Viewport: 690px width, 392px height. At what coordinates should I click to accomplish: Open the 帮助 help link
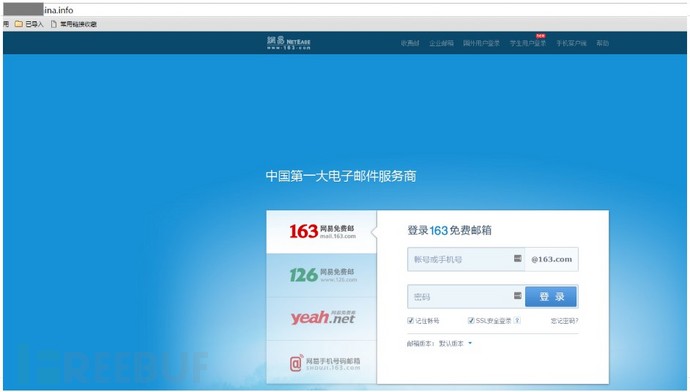click(x=603, y=43)
